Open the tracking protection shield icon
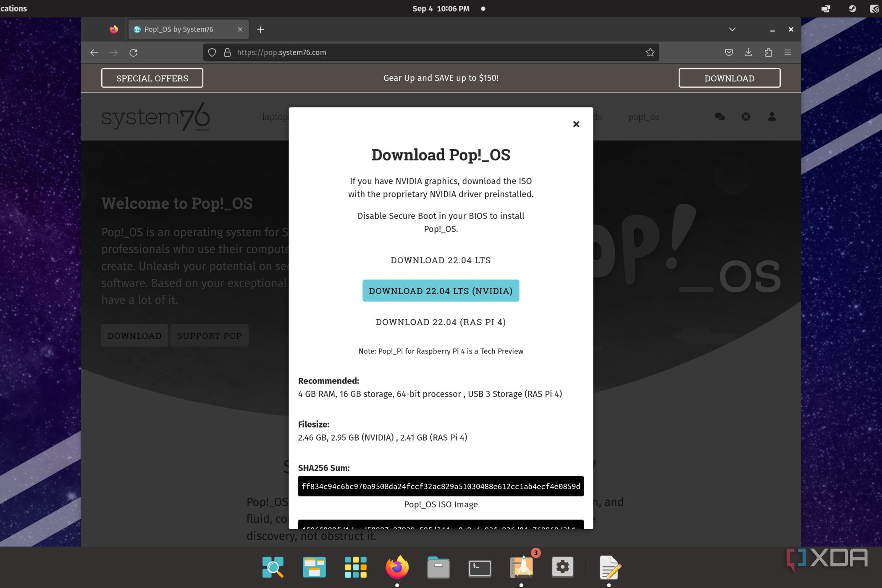 point(212,52)
